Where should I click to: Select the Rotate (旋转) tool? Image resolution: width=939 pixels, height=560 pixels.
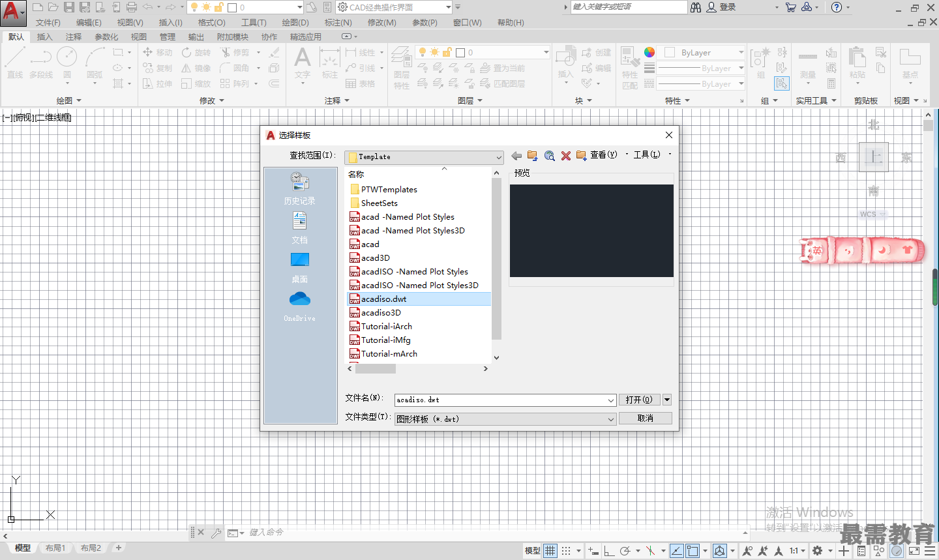click(x=196, y=52)
